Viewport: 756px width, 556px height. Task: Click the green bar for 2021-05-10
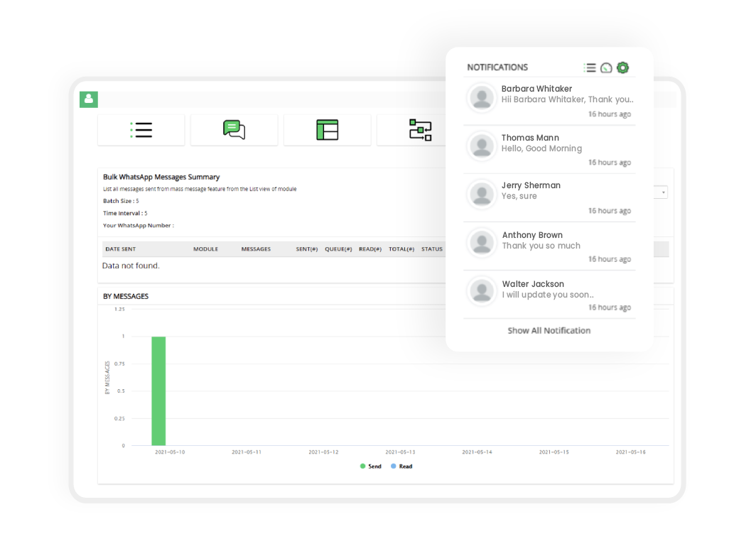[x=158, y=391]
